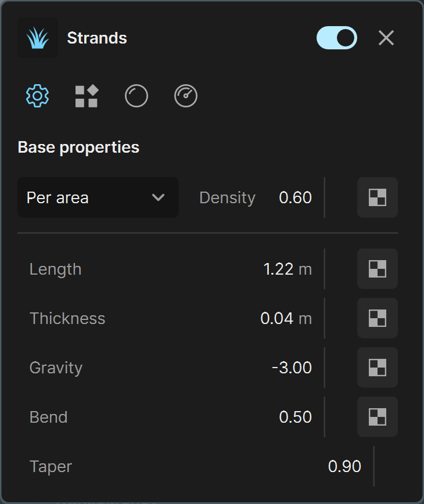424x504 pixels.
Task: Open the speedometer performance tab
Action: pos(186,96)
